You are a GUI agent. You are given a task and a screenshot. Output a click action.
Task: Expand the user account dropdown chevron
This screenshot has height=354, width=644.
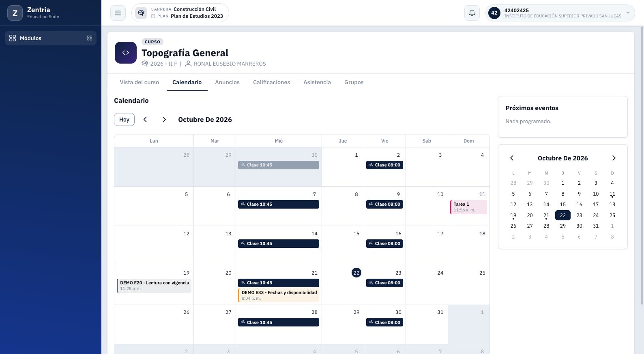pos(628,13)
